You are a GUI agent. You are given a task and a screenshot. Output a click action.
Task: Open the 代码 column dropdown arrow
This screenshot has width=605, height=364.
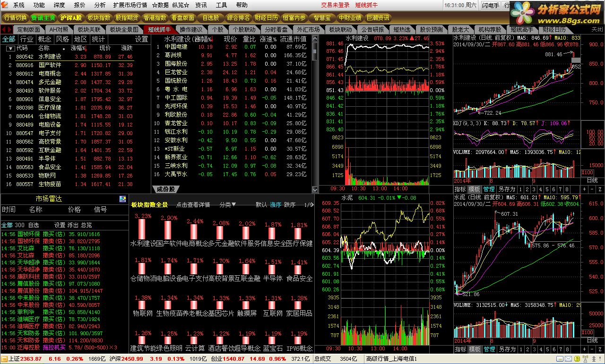click(10, 48)
